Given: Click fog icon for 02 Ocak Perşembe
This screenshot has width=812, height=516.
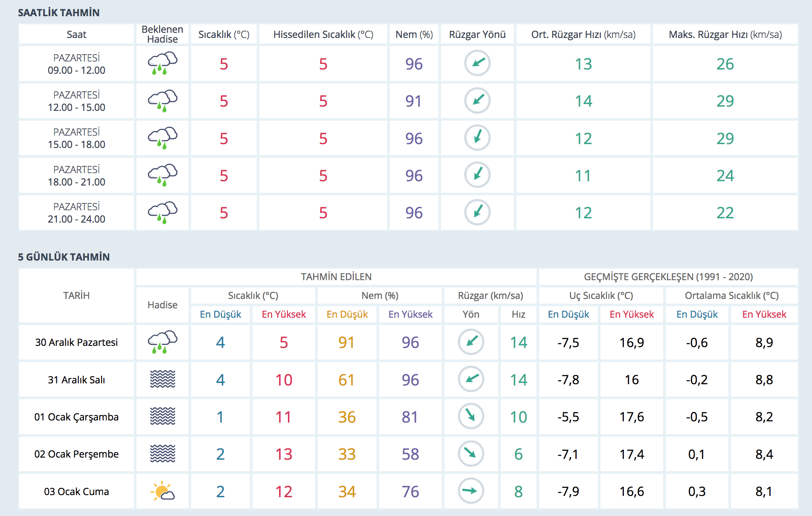Looking at the screenshot, I should coord(162,454).
